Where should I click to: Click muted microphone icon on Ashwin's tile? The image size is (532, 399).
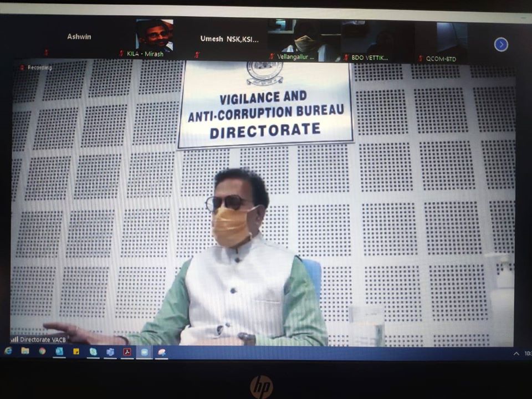(x=47, y=52)
